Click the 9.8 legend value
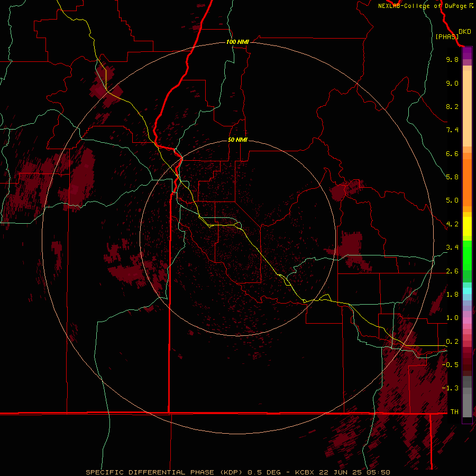476x476 pixels. [x=452, y=59]
